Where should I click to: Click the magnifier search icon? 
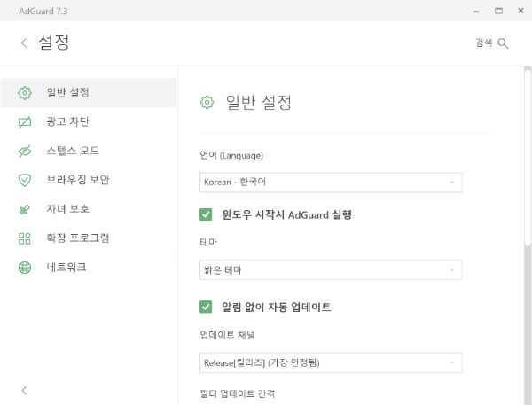tap(503, 43)
